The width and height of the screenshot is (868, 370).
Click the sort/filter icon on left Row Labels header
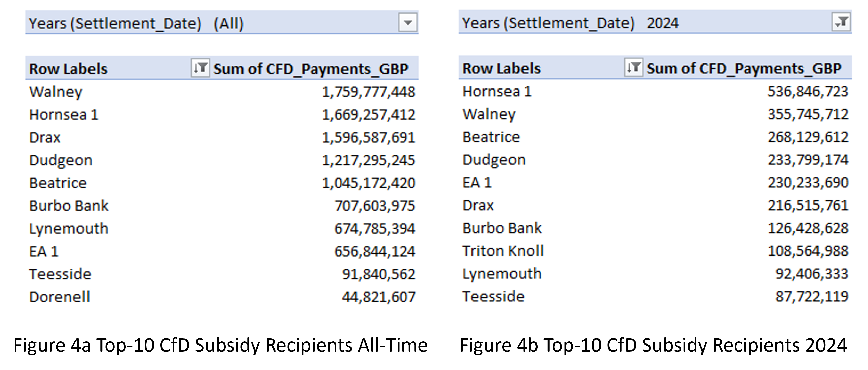pyautogui.click(x=200, y=68)
